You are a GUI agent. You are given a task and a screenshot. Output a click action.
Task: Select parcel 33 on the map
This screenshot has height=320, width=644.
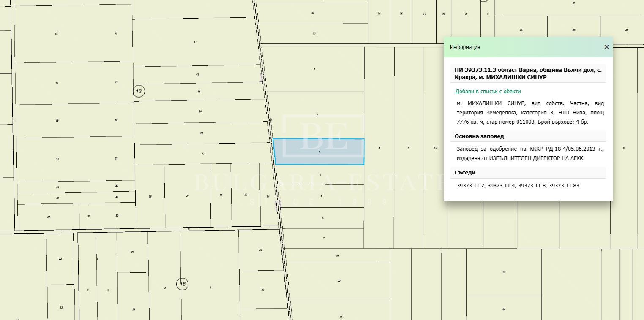click(314, 33)
